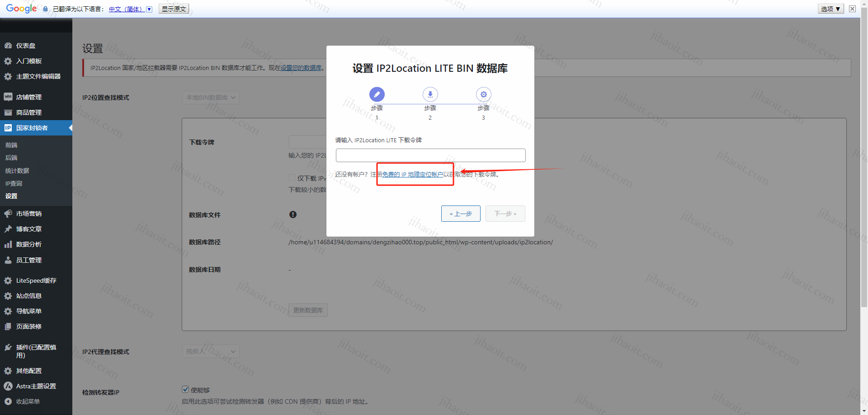Click the 更新数据库 button
Screen dimensions: 868x415
pyautogui.click(x=308, y=310)
